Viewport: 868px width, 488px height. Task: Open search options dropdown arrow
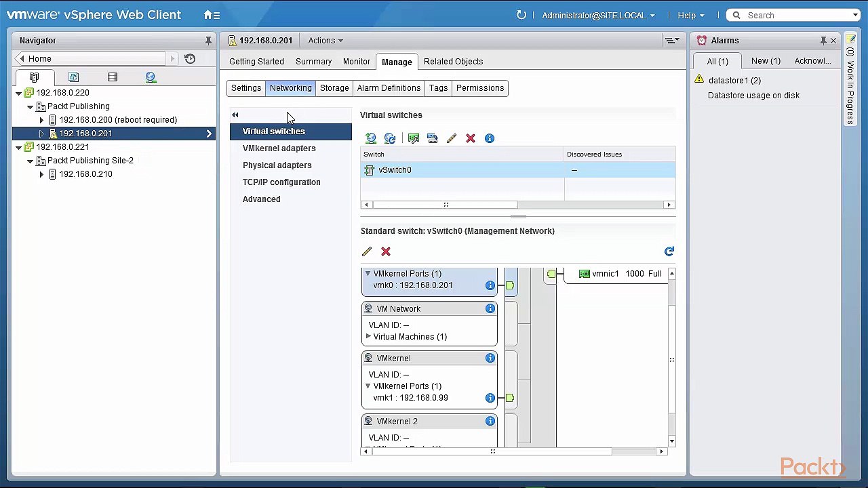[856, 15]
